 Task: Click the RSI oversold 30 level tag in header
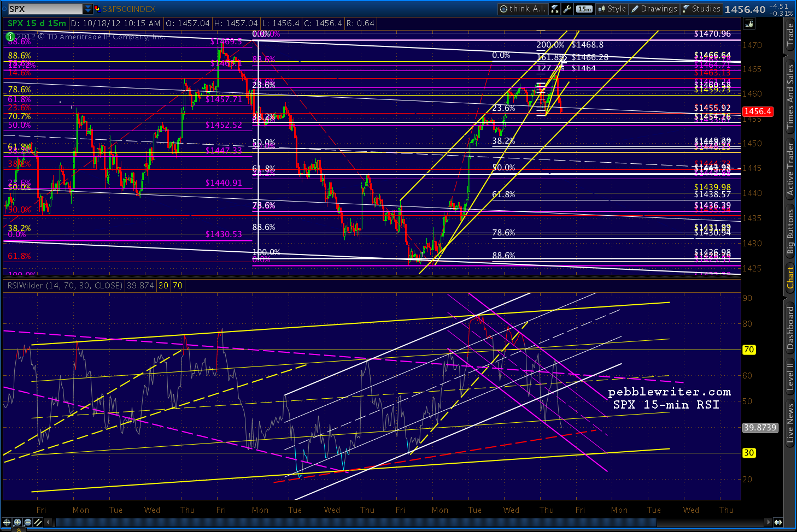click(163, 286)
